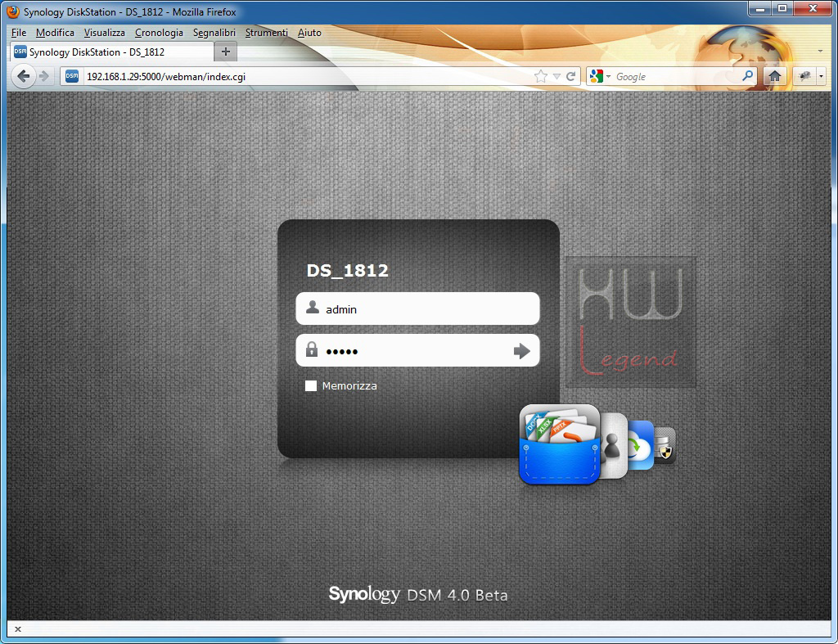Click the search magnifier icon
The width and height of the screenshot is (838, 644).
[x=748, y=76]
